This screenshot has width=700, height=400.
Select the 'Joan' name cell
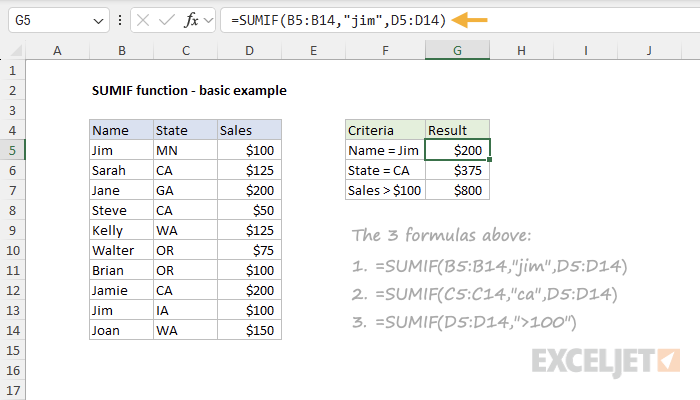121,330
